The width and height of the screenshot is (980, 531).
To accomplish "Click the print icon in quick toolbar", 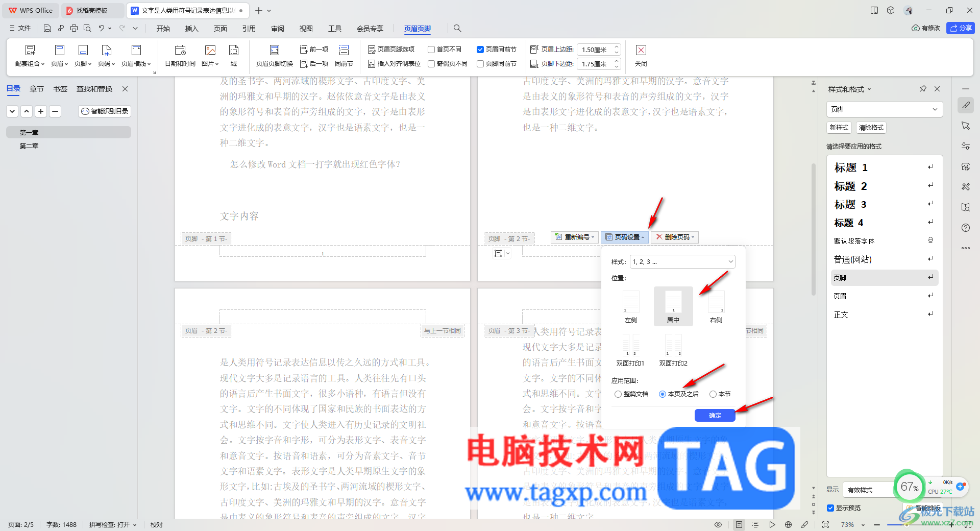I will 74,28.
